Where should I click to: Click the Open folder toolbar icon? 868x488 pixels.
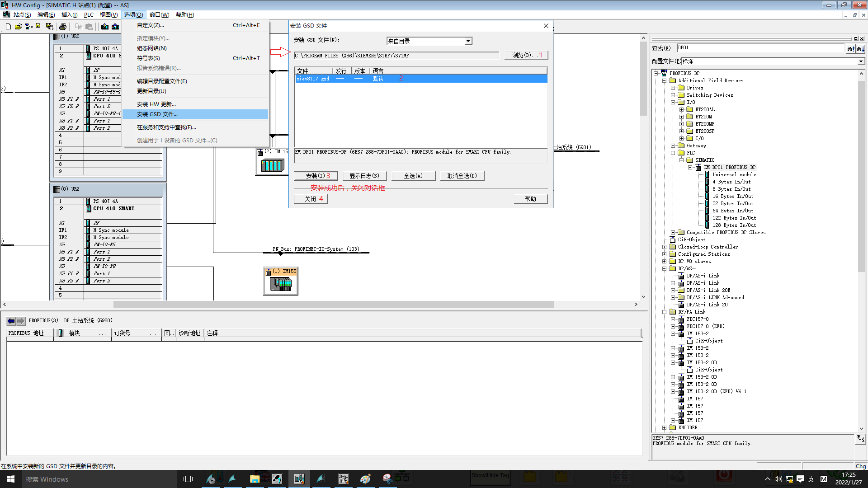click(x=18, y=27)
